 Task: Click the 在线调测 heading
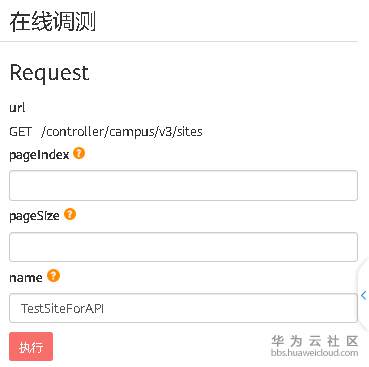tap(53, 22)
